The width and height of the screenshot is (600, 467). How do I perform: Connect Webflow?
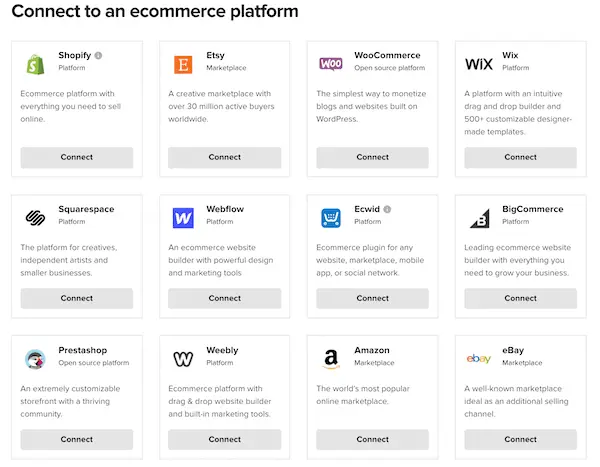point(225,298)
